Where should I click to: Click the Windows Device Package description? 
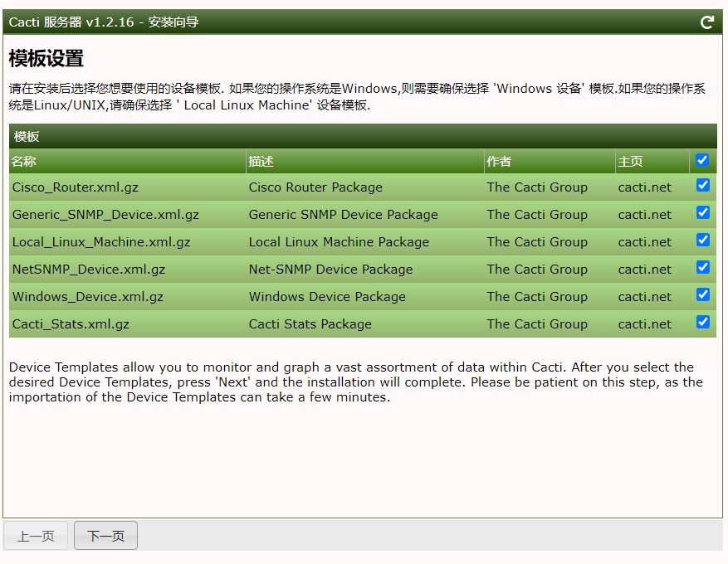pyautogui.click(x=327, y=297)
